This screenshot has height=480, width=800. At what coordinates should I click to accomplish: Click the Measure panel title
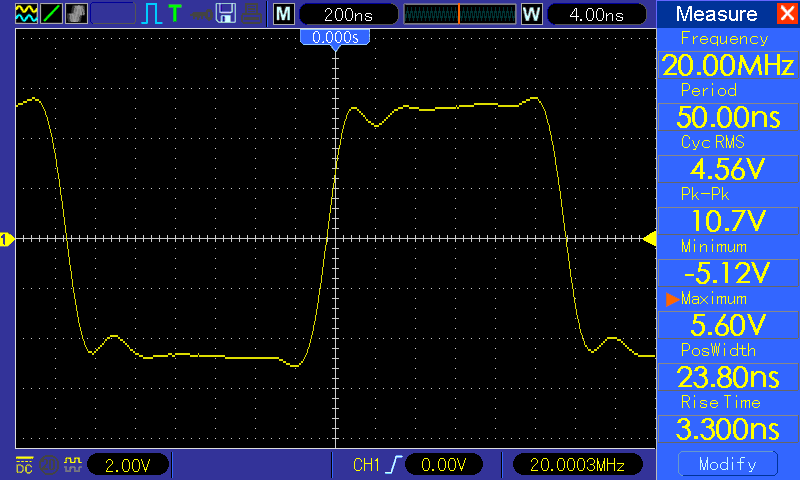tap(716, 14)
